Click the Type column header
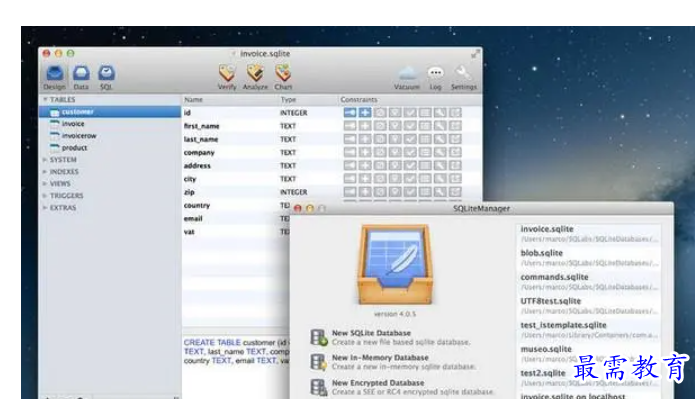The height and width of the screenshot is (399, 695). 288,100
